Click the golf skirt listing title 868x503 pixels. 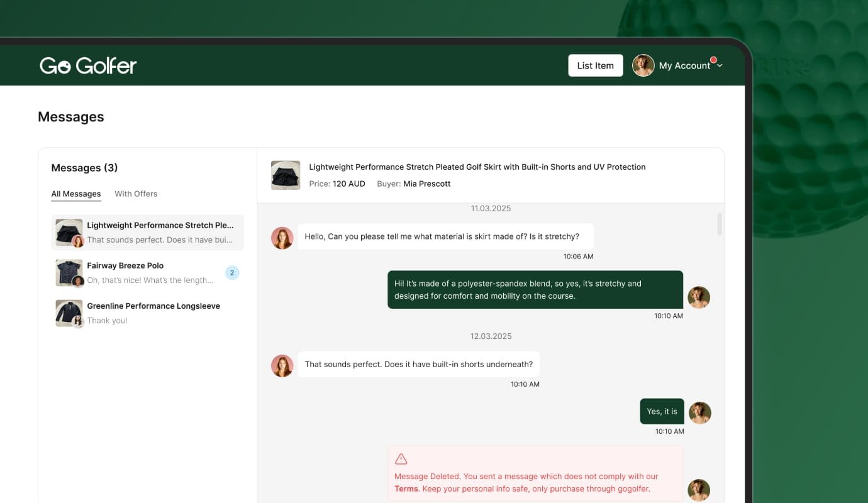point(477,167)
